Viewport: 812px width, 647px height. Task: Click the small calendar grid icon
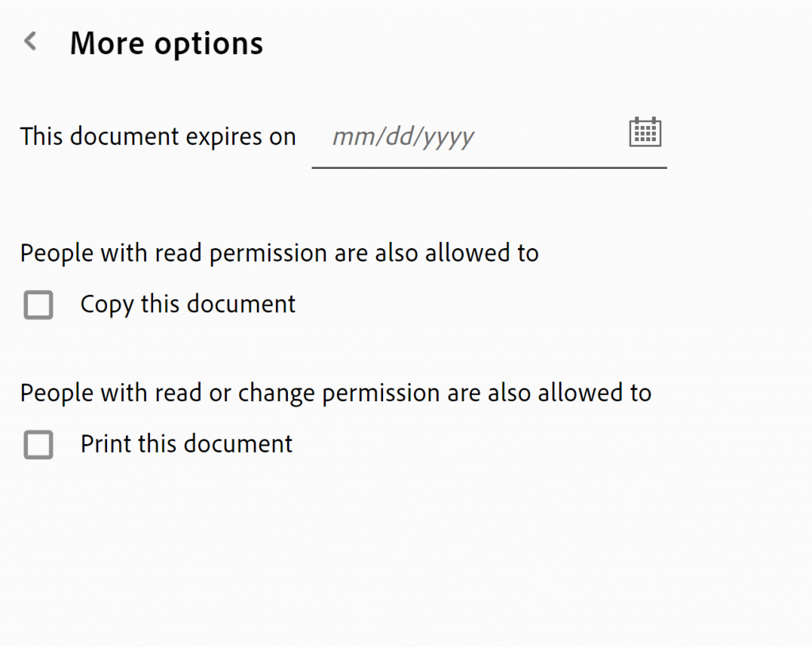(x=645, y=132)
